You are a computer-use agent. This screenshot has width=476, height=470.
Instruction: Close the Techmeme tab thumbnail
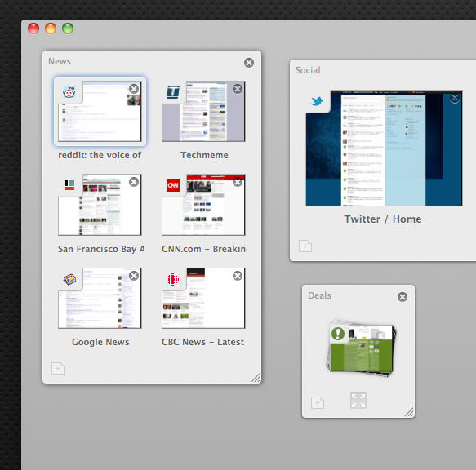(238, 89)
